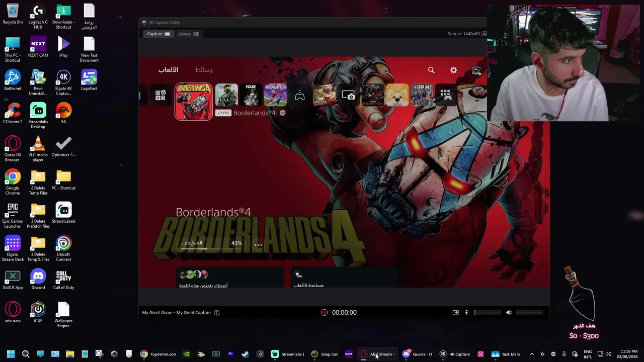Open capture info beside My Great Capture

tap(217, 313)
